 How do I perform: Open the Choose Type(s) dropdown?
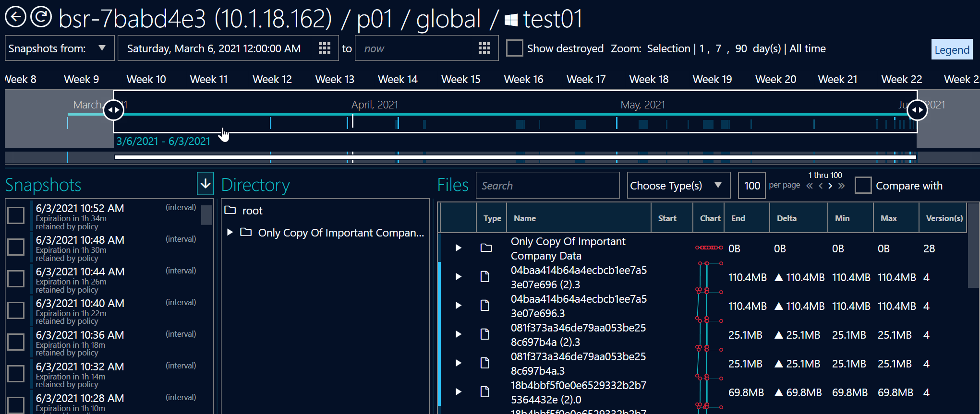(x=678, y=186)
